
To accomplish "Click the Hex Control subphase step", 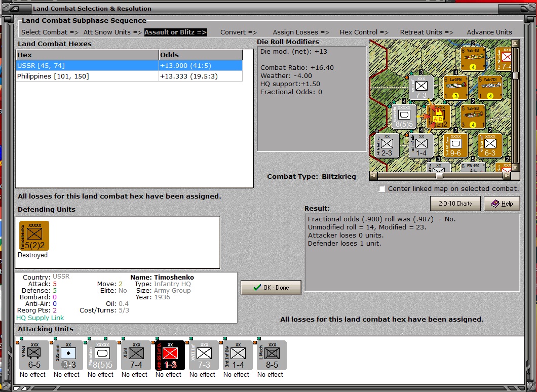I will pyautogui.click(x=364, y=32).
